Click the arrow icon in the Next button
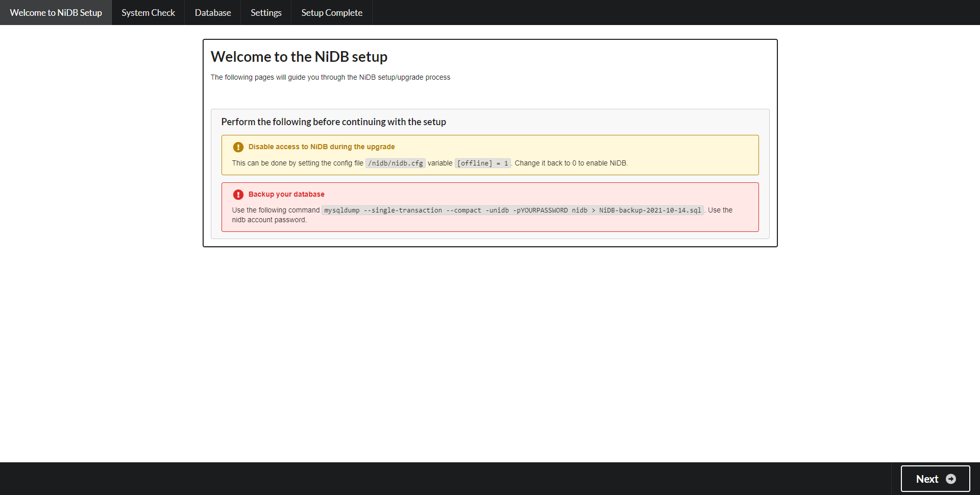This screenshot has height=495, width=980. coord(950,479)
